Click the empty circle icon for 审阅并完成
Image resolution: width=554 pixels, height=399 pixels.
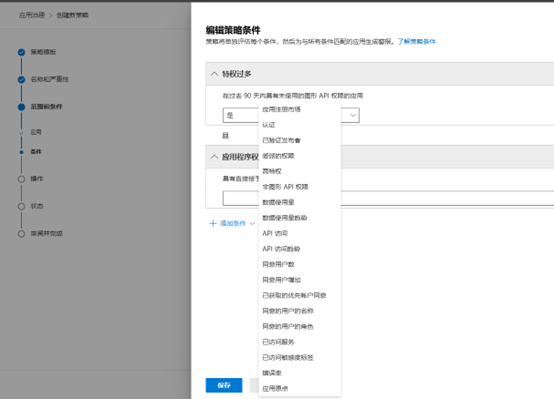click(22, 234)
